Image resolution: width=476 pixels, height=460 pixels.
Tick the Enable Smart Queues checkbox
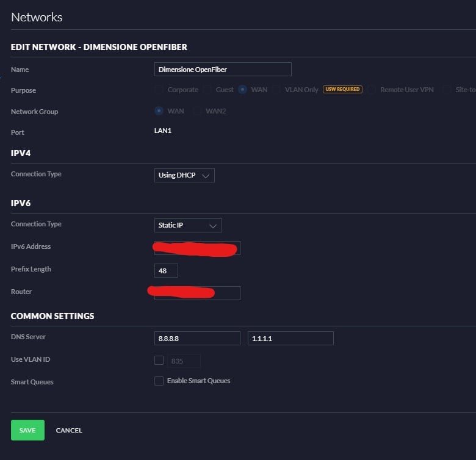pyautogui.click(x=159, y=381)
